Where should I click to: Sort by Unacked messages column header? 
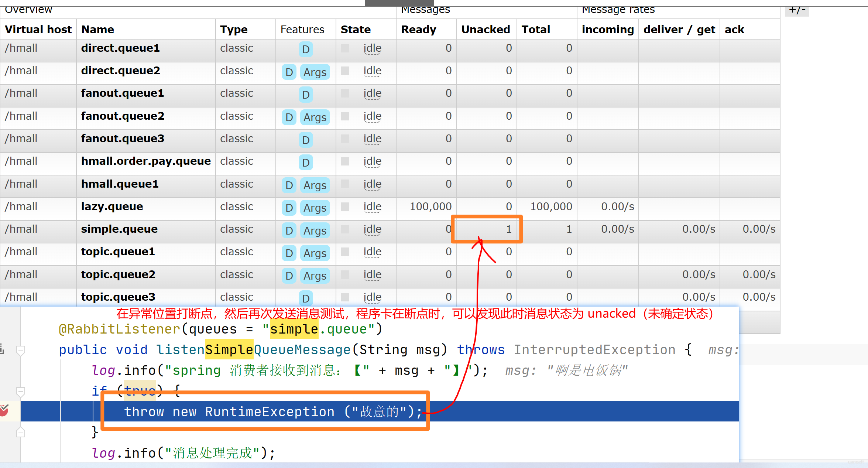click(486, 30)
